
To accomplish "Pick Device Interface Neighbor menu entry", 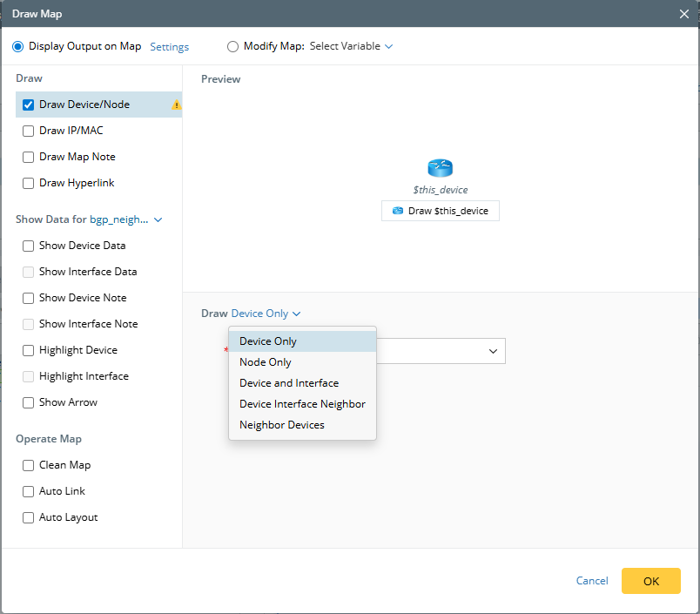I will point(302,404).
